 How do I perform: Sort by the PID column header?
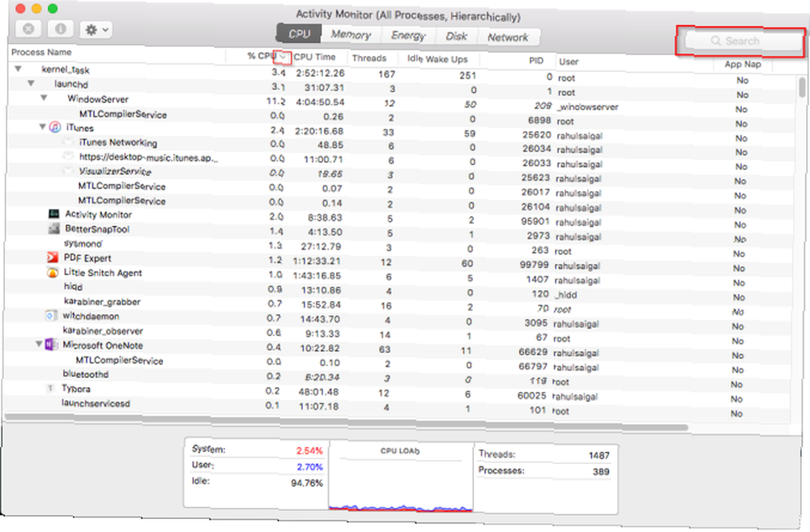click(536, 61)
